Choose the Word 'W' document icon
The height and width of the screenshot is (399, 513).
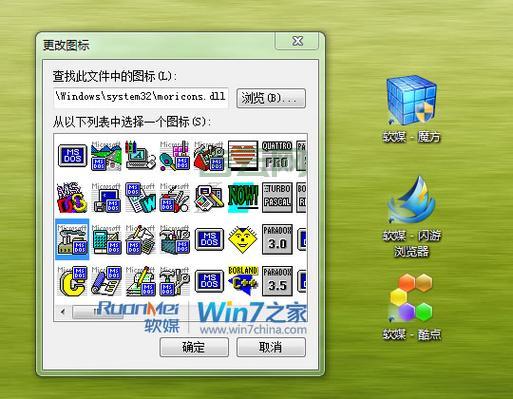click(140, 198)
